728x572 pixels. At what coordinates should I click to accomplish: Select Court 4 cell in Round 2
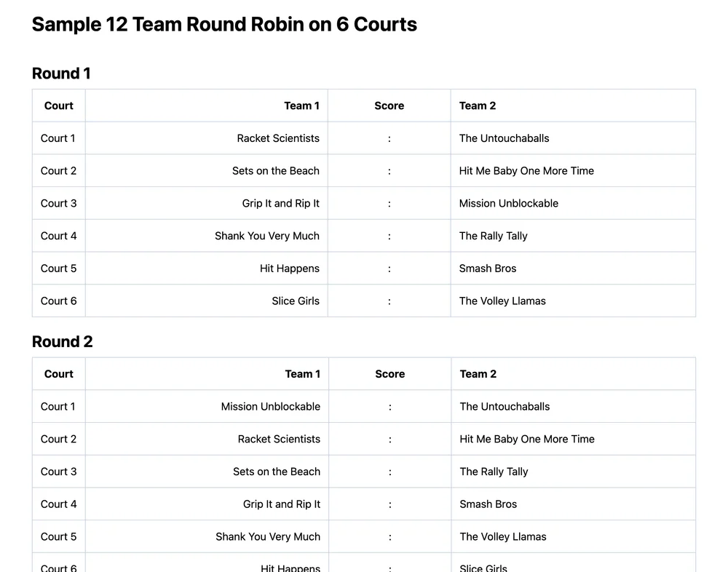pos(58,504)
